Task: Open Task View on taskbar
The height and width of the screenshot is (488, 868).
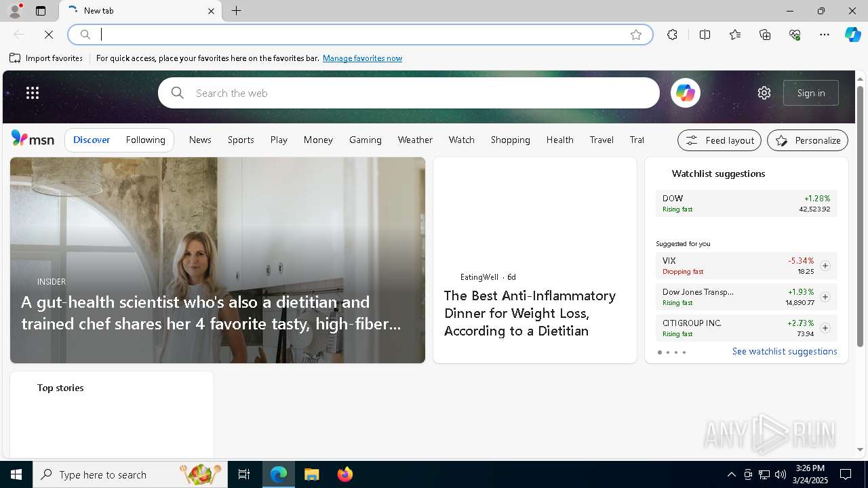Action: pos(244,474)
